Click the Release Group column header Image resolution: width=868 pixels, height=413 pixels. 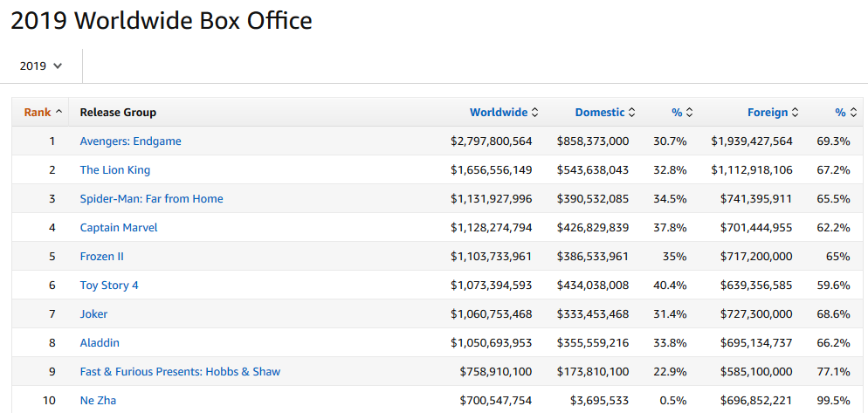click(x=118, y=112)
